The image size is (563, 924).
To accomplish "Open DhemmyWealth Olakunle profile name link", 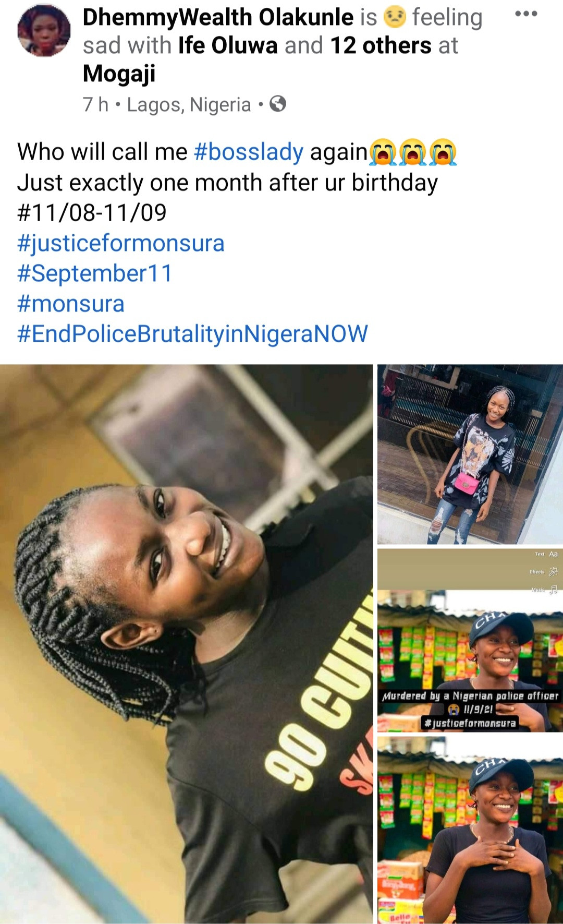I will pyautogui.click(x=218, y=17).
